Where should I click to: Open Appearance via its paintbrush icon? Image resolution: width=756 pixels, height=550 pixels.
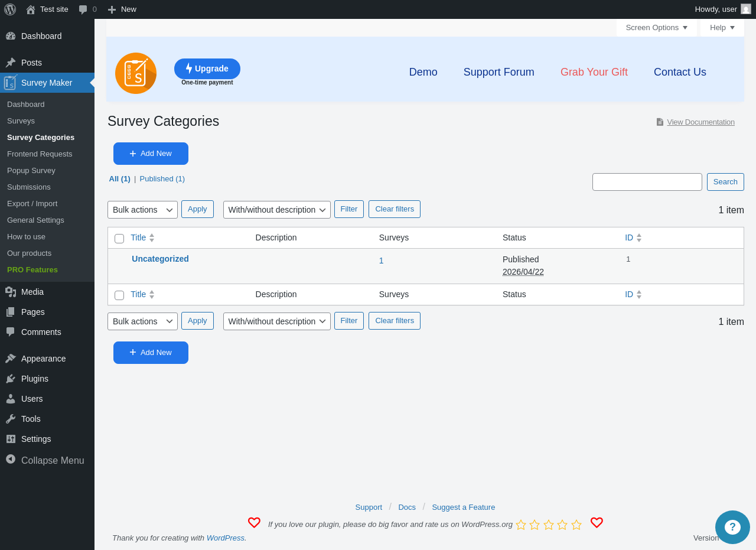(x=11, y=359)
